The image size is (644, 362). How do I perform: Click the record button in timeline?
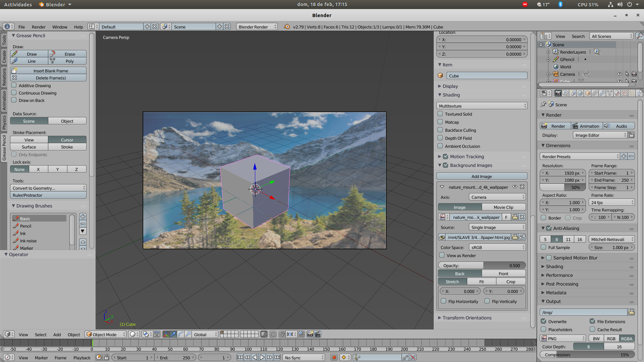pyautogui.click(x=334, y=358)
